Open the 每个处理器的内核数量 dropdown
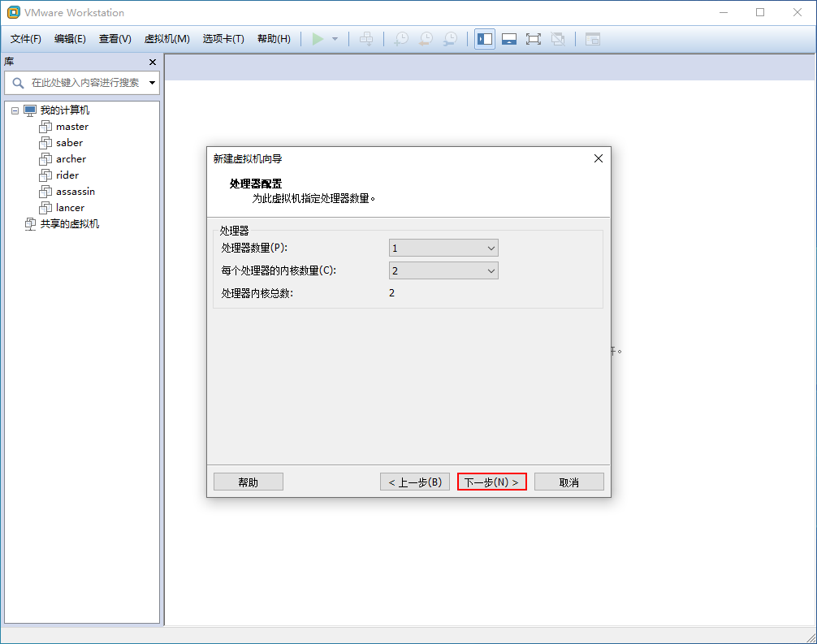Screen dimensions: 817x644 click(x=443, y=270)
